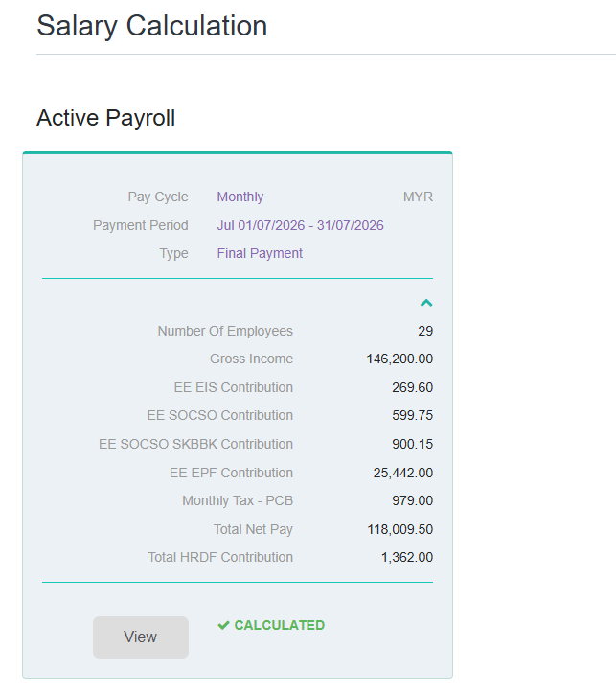
Task: Open the Monthly pay cycle link
Action: coord(240,197)
